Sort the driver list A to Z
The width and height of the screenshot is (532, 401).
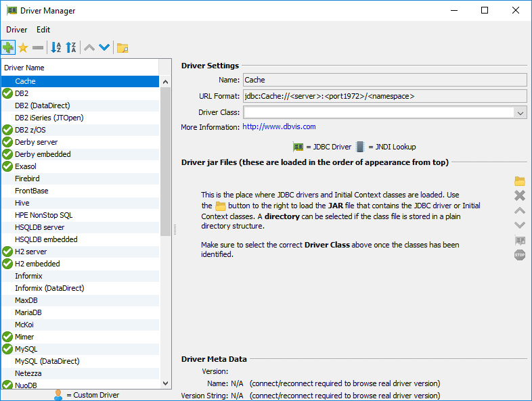pos(56,48)
